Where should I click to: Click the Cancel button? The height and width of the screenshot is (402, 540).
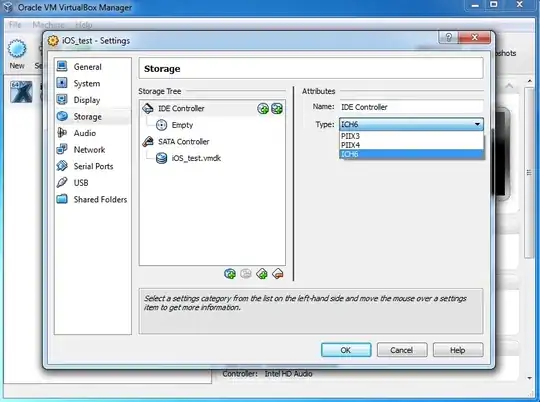coord(402,350)
